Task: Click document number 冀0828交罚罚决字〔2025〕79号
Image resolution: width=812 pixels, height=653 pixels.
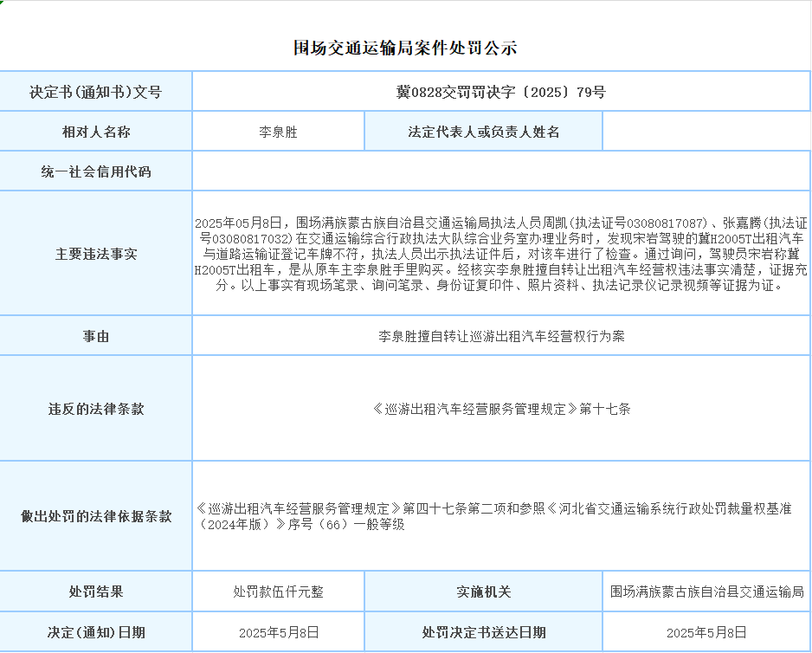Action: tap(501, 92)
